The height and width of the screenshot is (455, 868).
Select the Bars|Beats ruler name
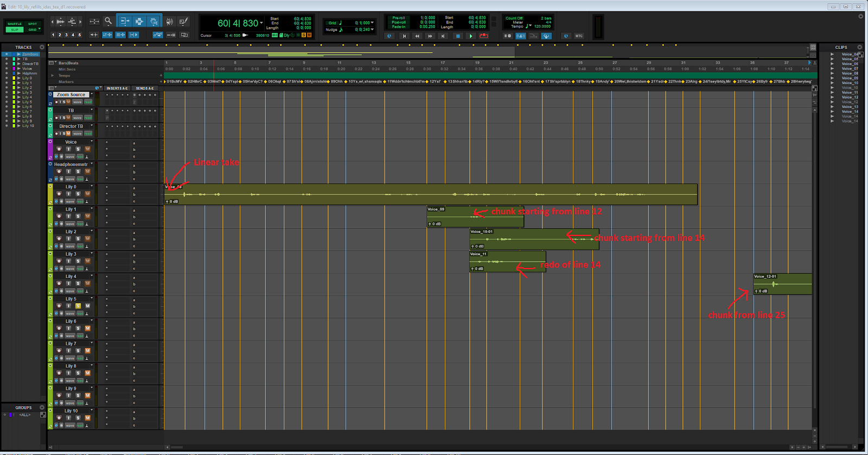tap(68, 63)
